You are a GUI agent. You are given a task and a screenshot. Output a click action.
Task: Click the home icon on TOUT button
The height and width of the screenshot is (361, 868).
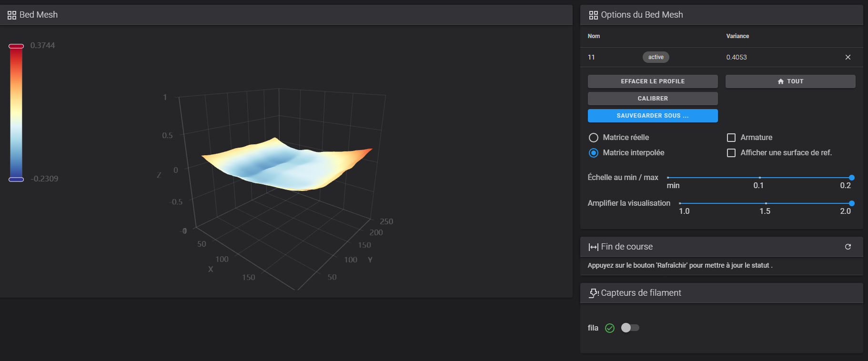pos(781,81)
